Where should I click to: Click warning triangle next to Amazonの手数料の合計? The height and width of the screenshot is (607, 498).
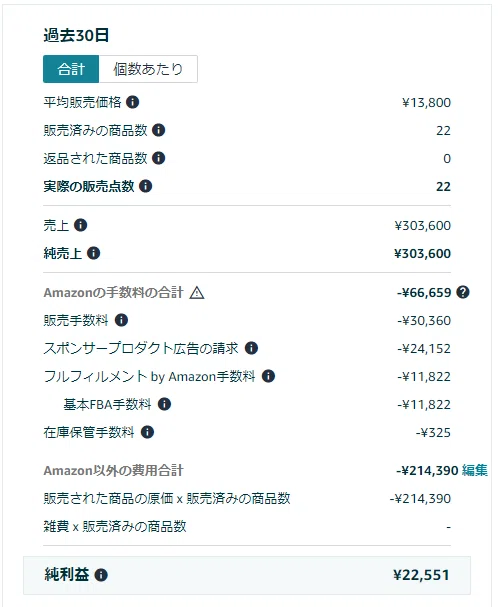point(197,293)
